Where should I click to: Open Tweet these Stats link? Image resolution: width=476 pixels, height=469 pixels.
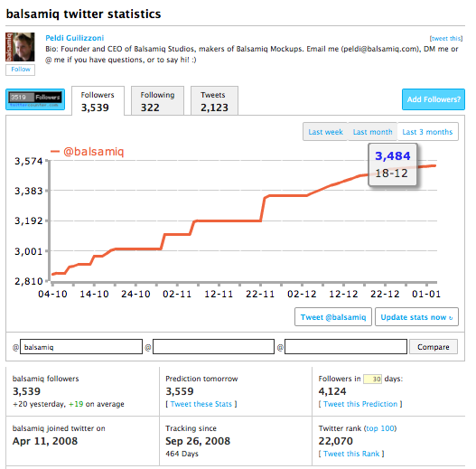point(201,404)
